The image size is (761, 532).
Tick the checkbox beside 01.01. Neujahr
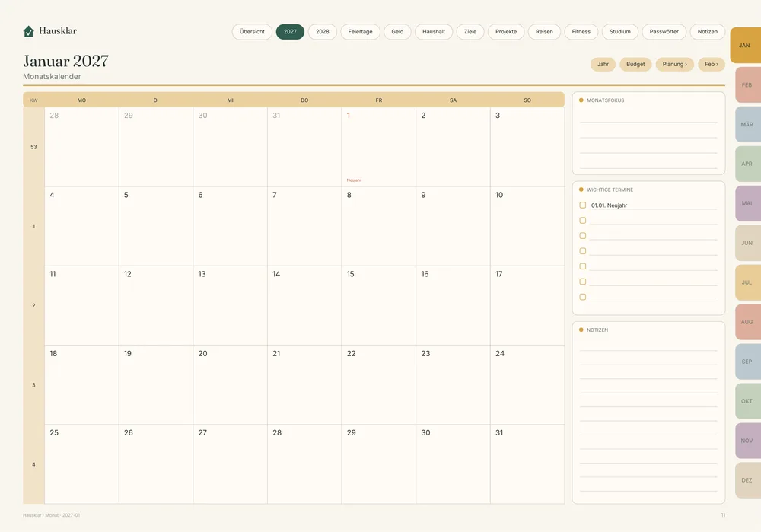click(583, 205)
